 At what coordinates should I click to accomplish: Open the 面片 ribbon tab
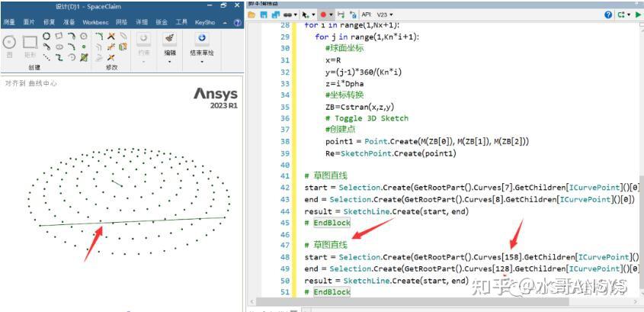(x=29, y=23)
